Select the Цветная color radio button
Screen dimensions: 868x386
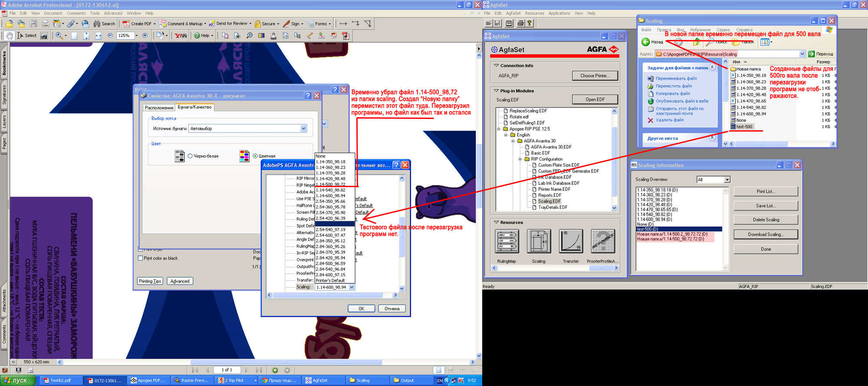tap(255, 156)
